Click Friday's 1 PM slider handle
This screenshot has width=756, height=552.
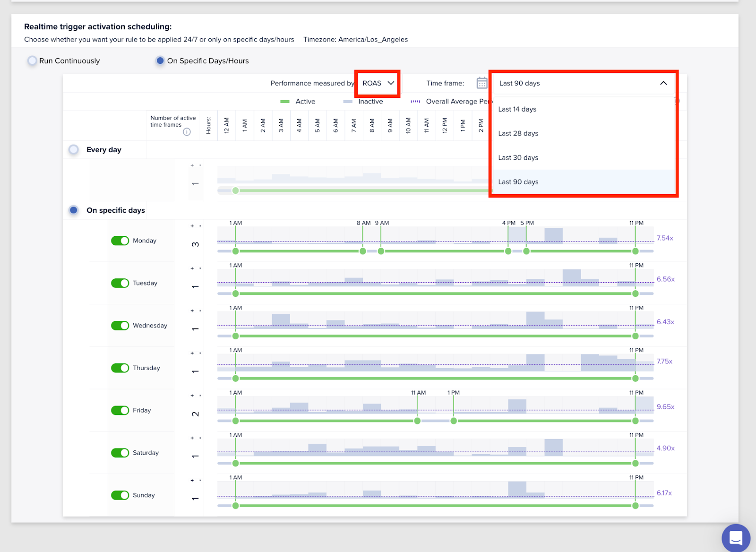(454, 421)
